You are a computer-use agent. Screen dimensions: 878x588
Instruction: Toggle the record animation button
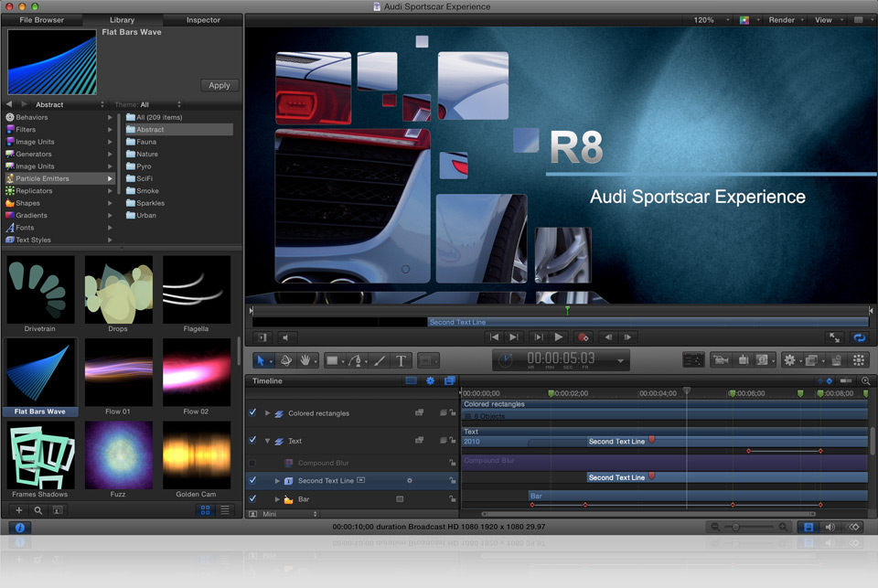pos(583,337)
